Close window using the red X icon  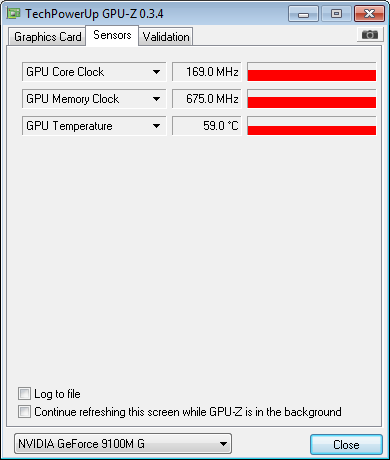(369, 14)
